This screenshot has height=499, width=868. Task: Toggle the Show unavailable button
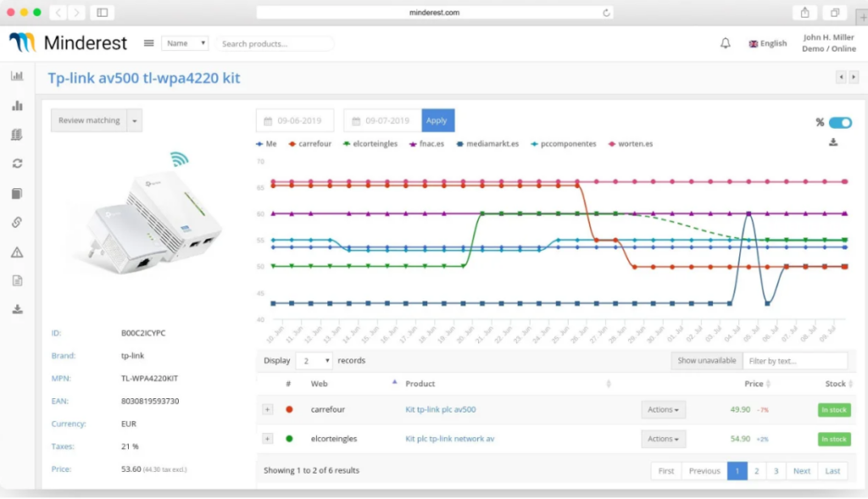tap(706, 361)
